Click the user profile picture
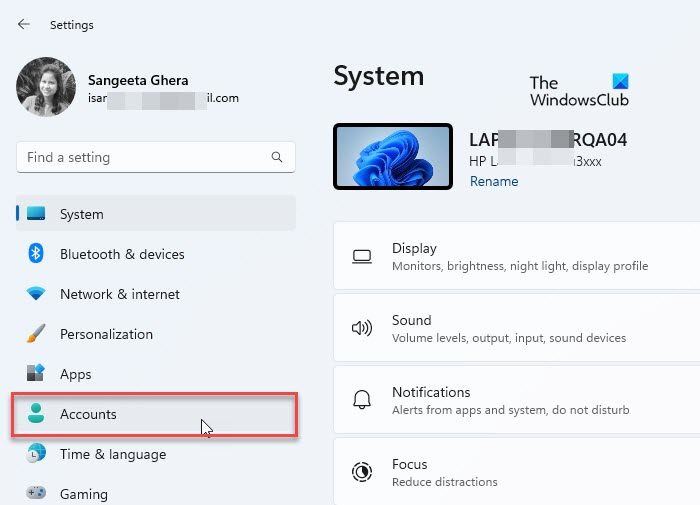Image resolution: width=700 pixels, height=505 pixels. click(46, 87)
